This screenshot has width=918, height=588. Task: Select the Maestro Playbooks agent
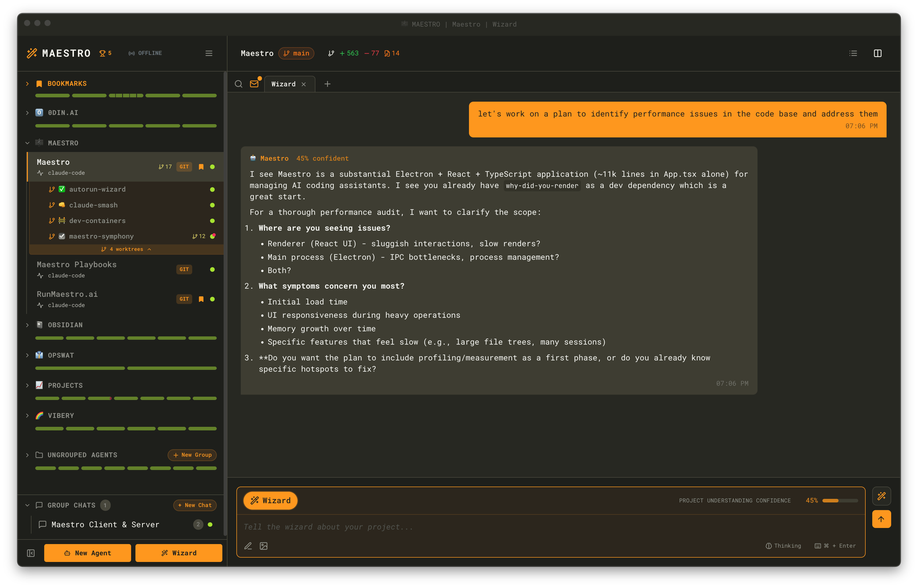[x=125, y=269]
